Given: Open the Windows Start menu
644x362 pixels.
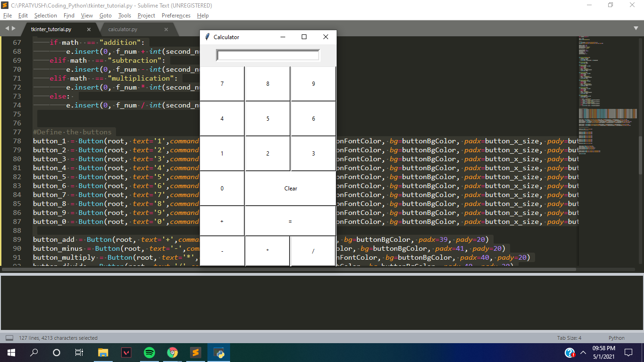Looking at the screenshot, I should tap(11, 353).
